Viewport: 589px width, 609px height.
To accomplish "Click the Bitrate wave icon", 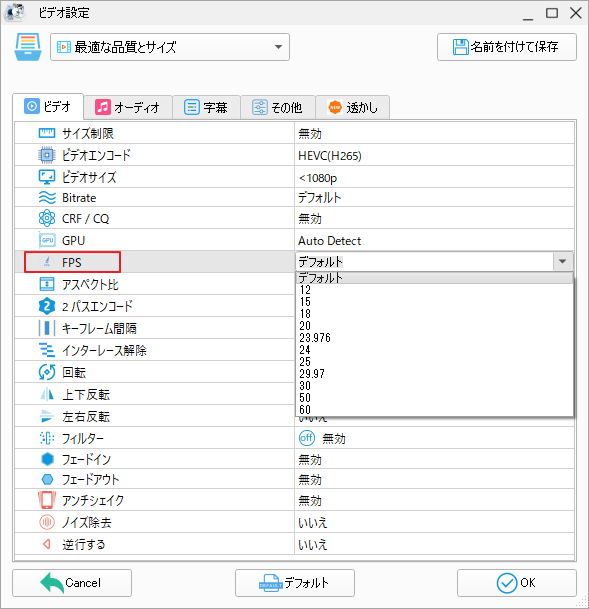I will click(47, 198).
